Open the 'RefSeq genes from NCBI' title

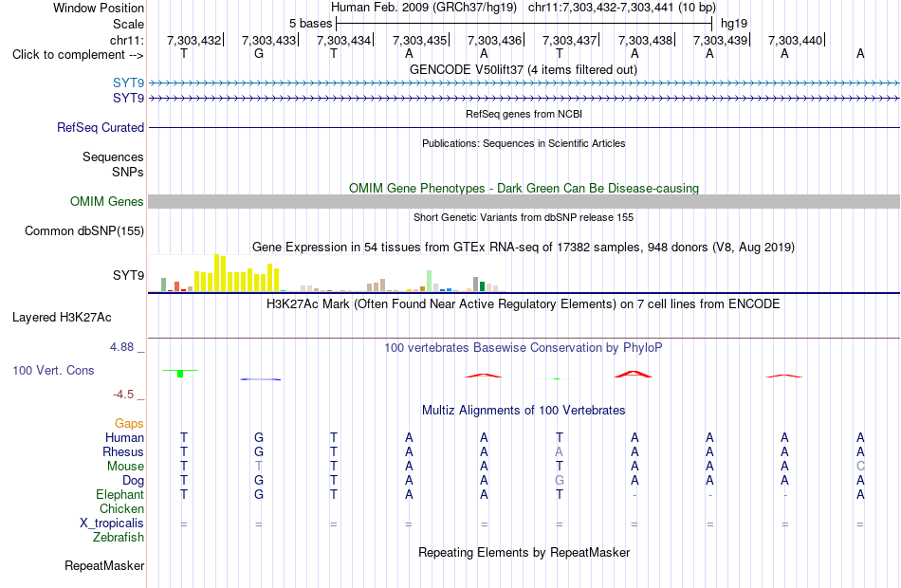tap(524, 114)
